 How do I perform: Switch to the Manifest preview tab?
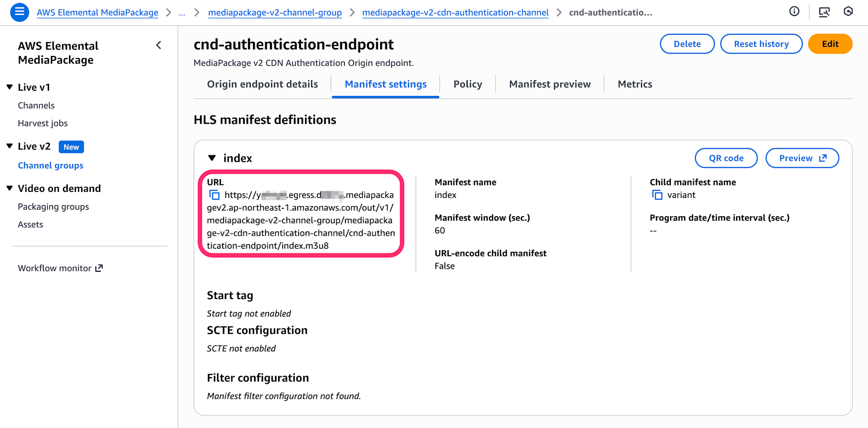click(549, 84)
